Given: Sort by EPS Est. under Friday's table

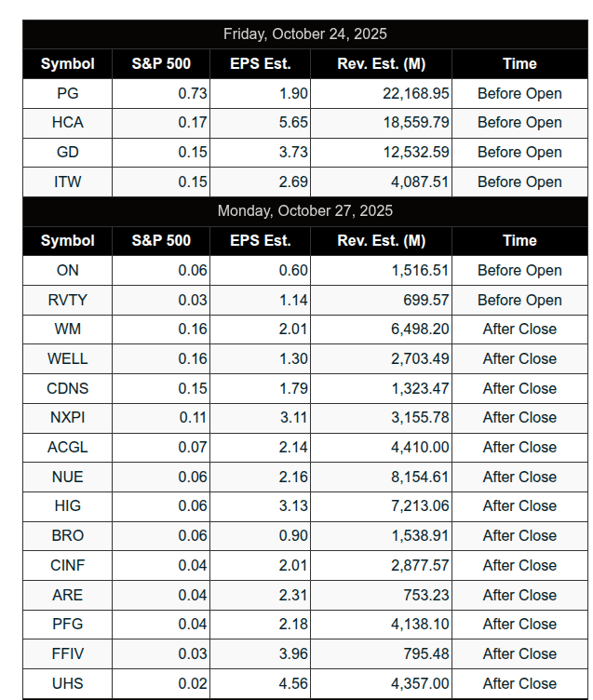Looking at the screenshot, I should [x=261, y=64].
